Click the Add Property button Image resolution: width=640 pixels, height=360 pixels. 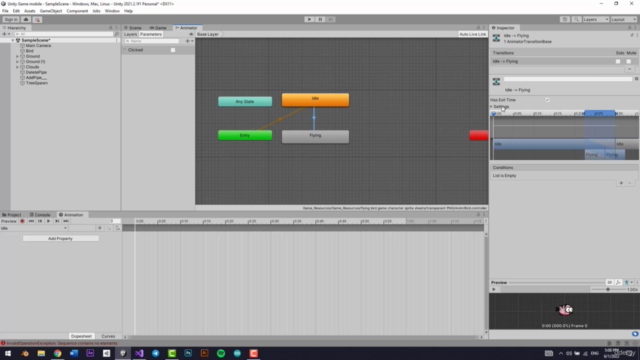[x=60, y=238]
